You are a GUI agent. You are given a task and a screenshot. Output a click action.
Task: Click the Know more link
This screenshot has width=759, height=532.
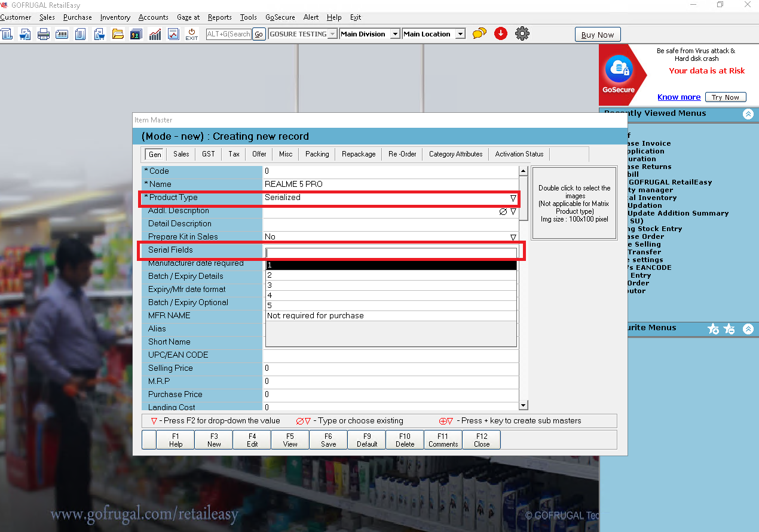click(x=678, y=97)
